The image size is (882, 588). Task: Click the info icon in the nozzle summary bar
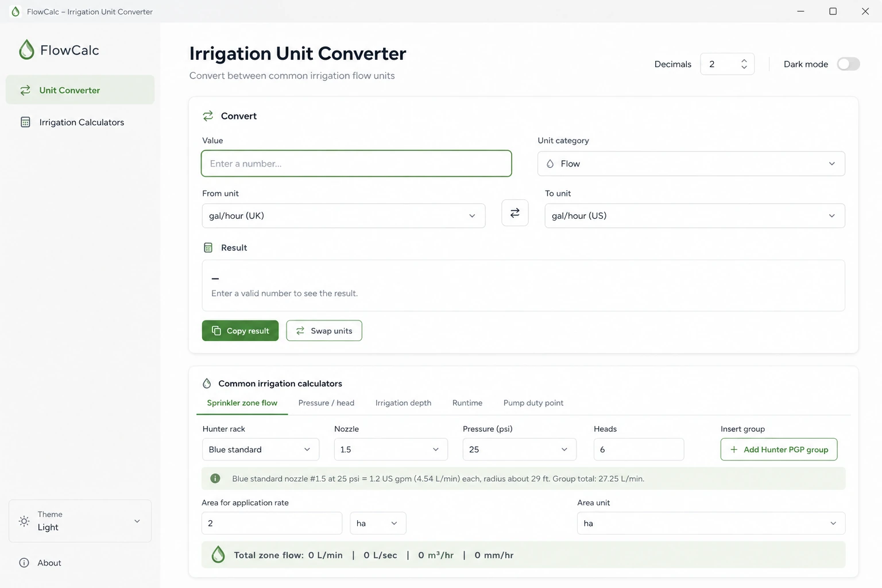215,478
